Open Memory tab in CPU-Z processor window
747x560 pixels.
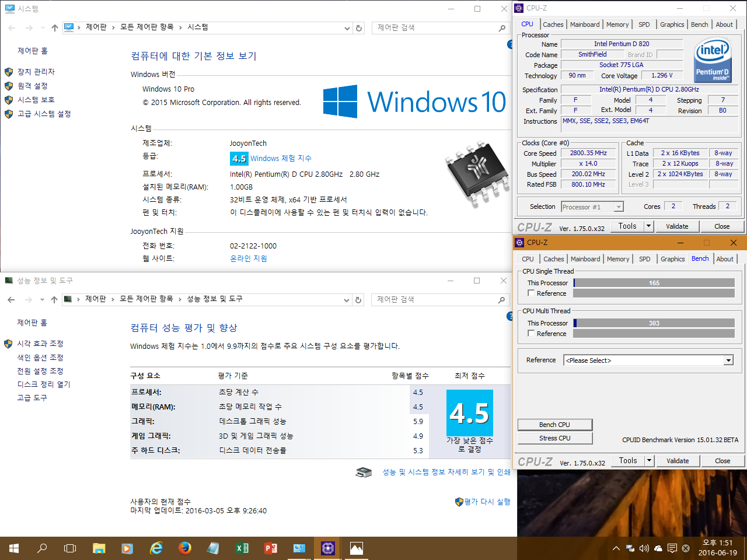click(x=617, y=24)
